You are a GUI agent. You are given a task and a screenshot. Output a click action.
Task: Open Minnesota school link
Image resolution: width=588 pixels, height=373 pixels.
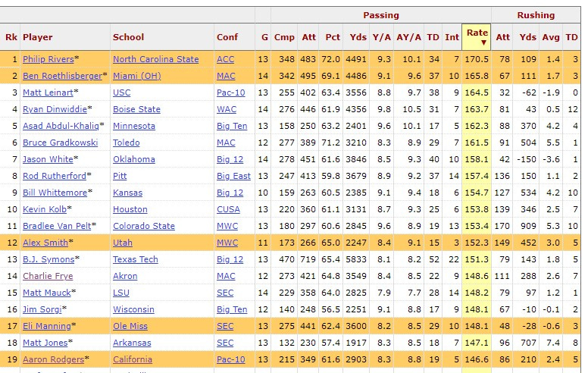click(x=134, y=126)
